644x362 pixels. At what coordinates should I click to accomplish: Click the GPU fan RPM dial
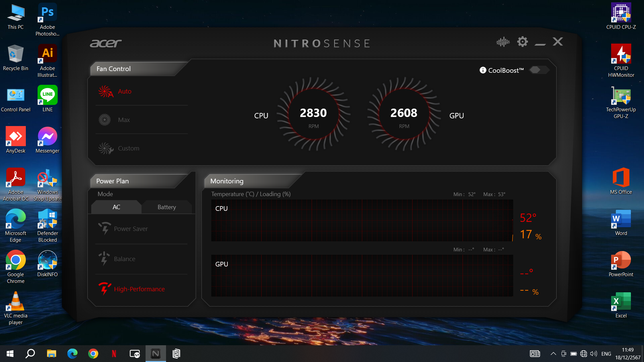pyautogui.click(x=404, y=114)
